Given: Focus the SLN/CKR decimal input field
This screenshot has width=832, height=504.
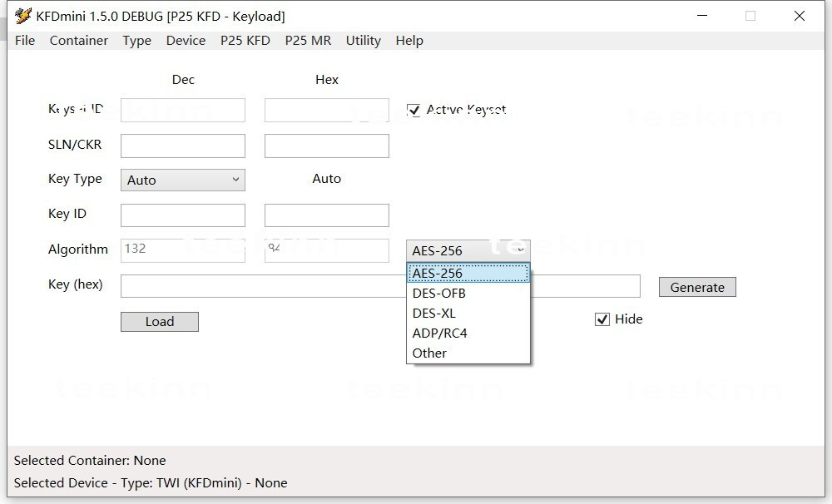Looking at the screenshot, I should (x=183, y=146).
